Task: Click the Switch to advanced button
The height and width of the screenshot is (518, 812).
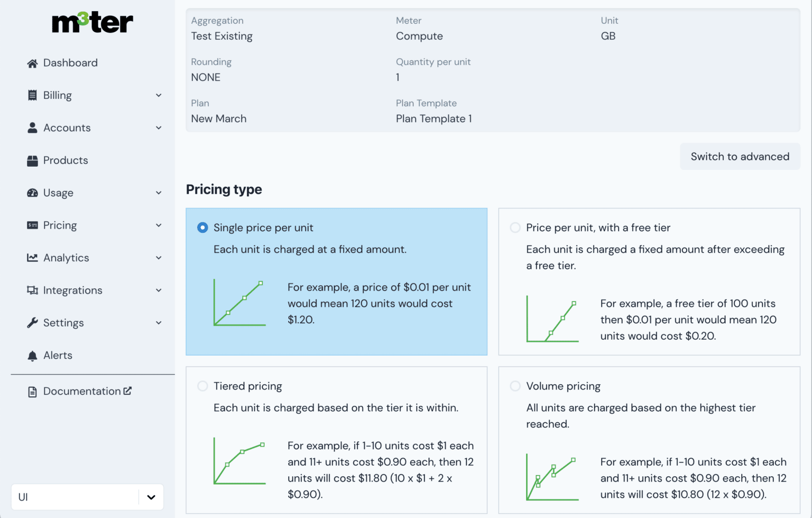Action: tap(740, 156)
